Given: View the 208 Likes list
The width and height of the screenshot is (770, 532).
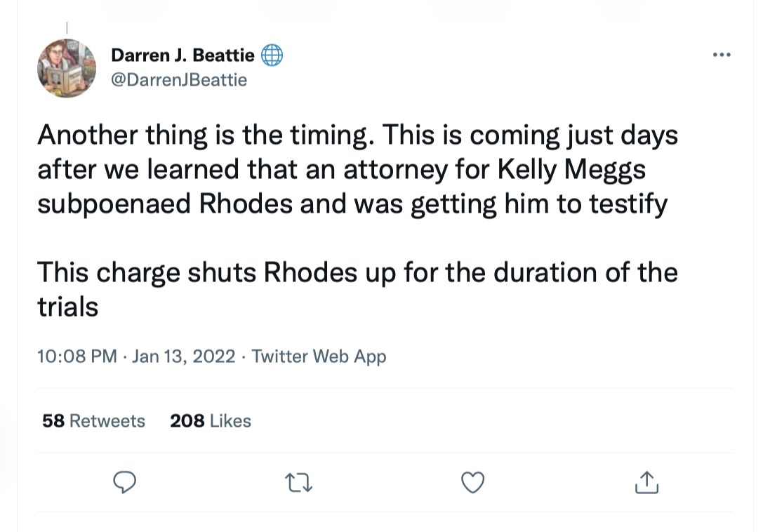Looking at the screenshot, I should pos(210,421).
